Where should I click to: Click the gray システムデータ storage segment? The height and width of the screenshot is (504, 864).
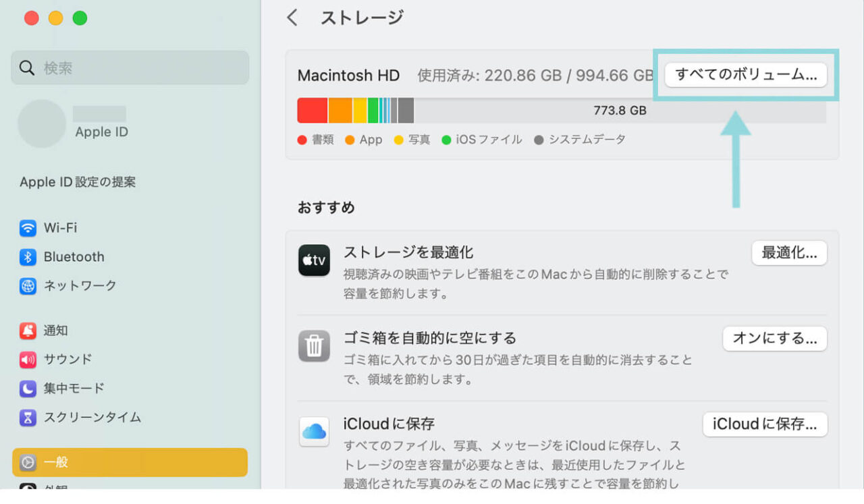click(x=406, y=110)
